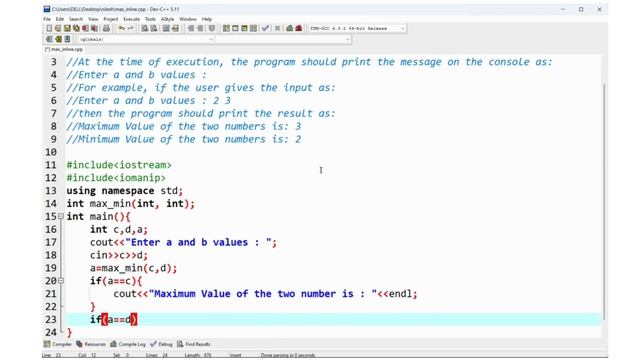Click the 'Insert' mode status bar entry
Viewport: 640px width, 360px height.
click(235, 355)
